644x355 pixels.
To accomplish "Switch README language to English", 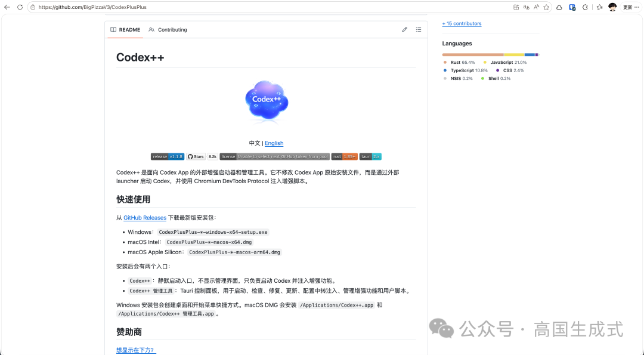I will tap(274, 143).
